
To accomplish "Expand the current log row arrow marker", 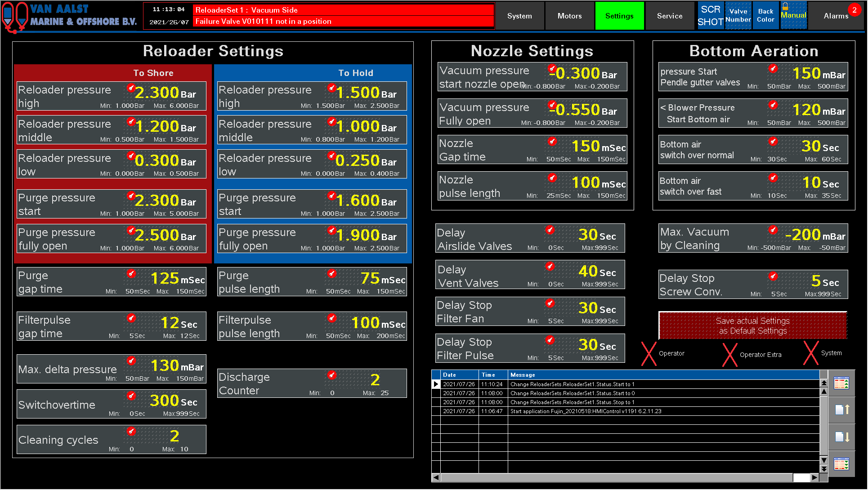I will [436, 384].
